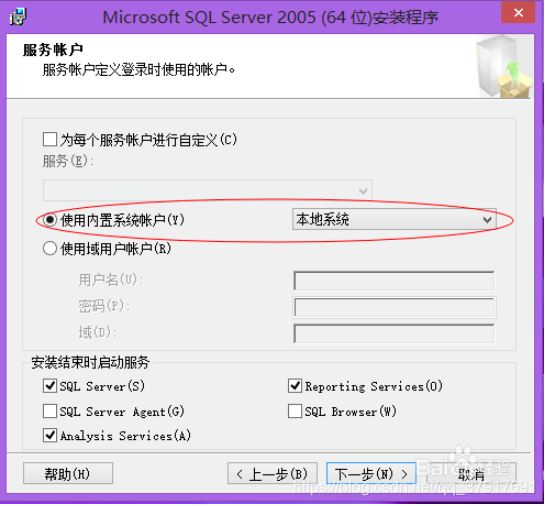
Task: Check the SQL Server Agent(G) checkbox
Action: pos(50,411)
